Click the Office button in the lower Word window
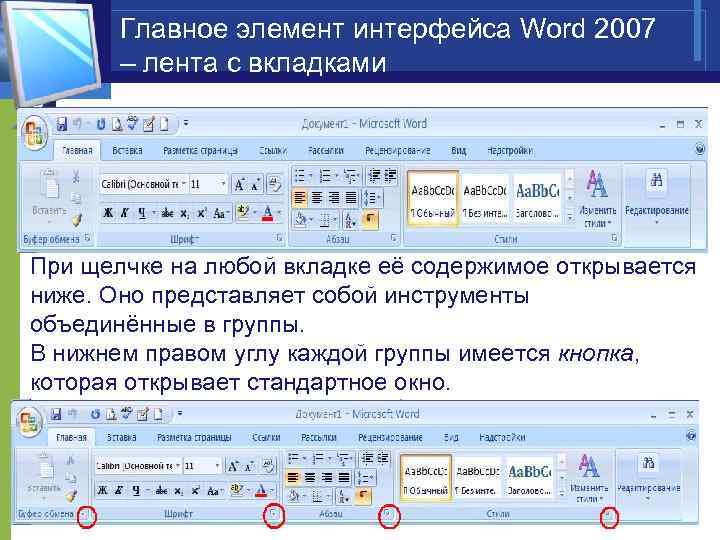The height and width of the screenshot is (540, 720). [x=29, y=422]
